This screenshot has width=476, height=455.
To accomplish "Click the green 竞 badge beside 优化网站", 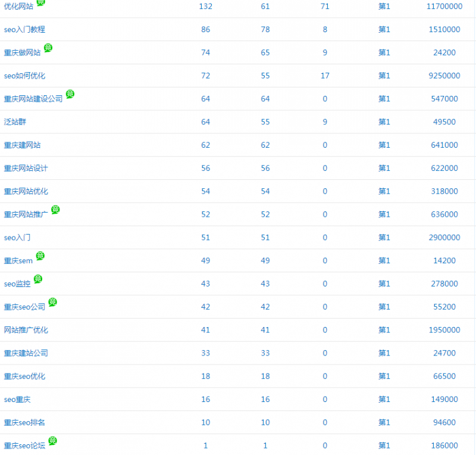I will (40, 2).
